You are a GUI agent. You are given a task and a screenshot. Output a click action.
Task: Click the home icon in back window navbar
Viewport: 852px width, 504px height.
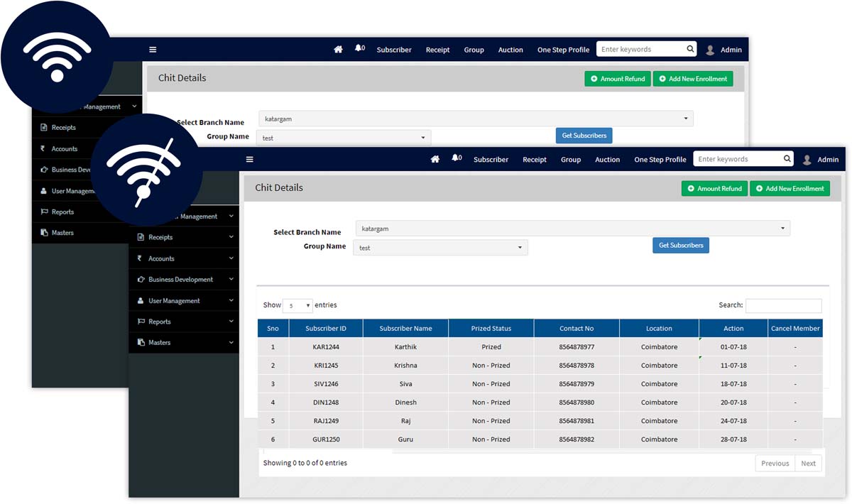[x=339, y=49]
